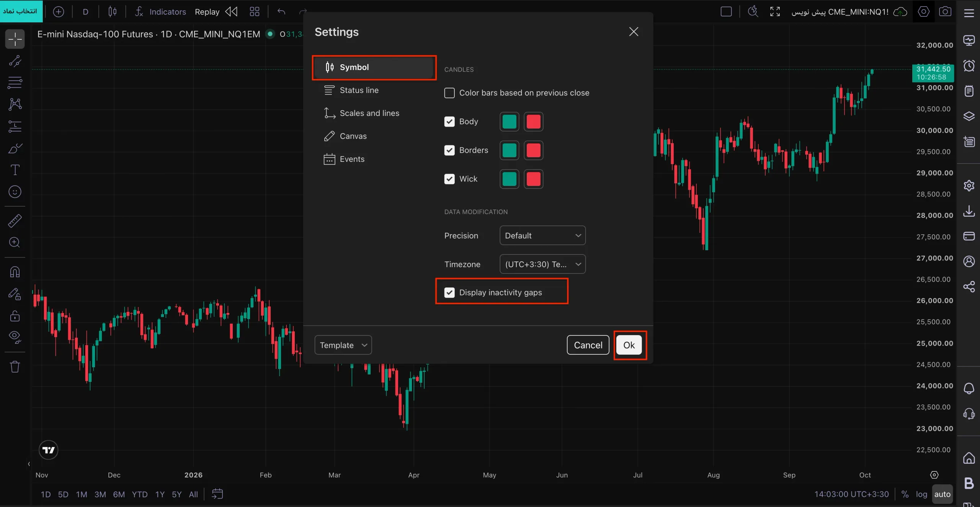
Task: Activate the zoom in tool
Action: [x=15, y=243]
